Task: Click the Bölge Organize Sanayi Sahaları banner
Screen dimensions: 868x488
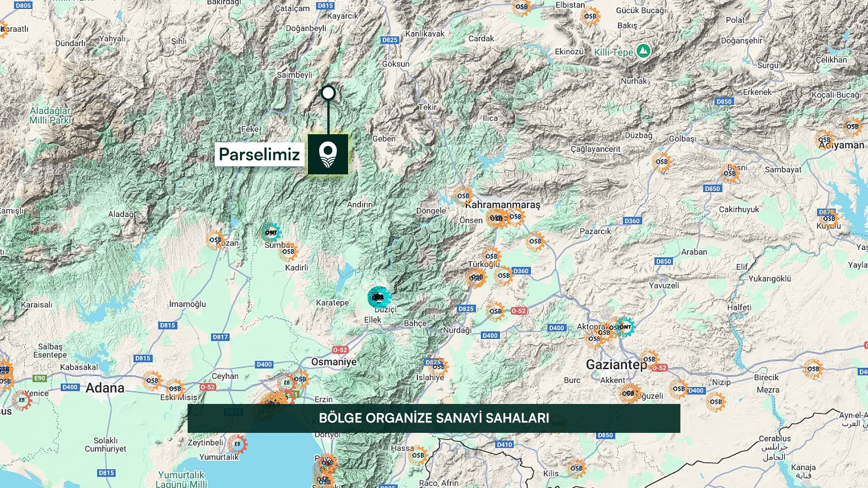Action: [434, 418]
